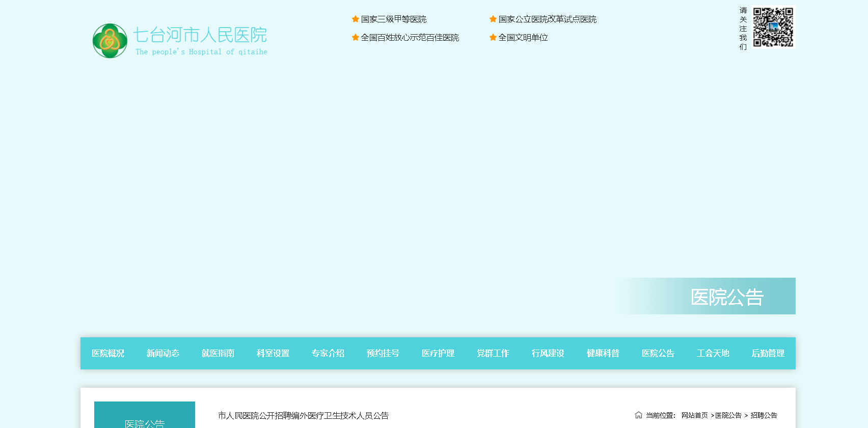
Task: Click star icon beside 全国文明单位
Action: coord(493,38)
